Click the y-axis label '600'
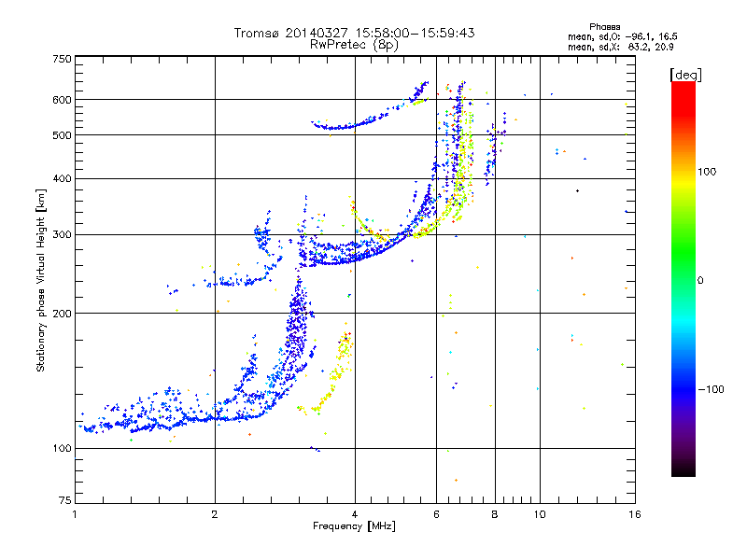747x560 pixels. coord(63,100)
